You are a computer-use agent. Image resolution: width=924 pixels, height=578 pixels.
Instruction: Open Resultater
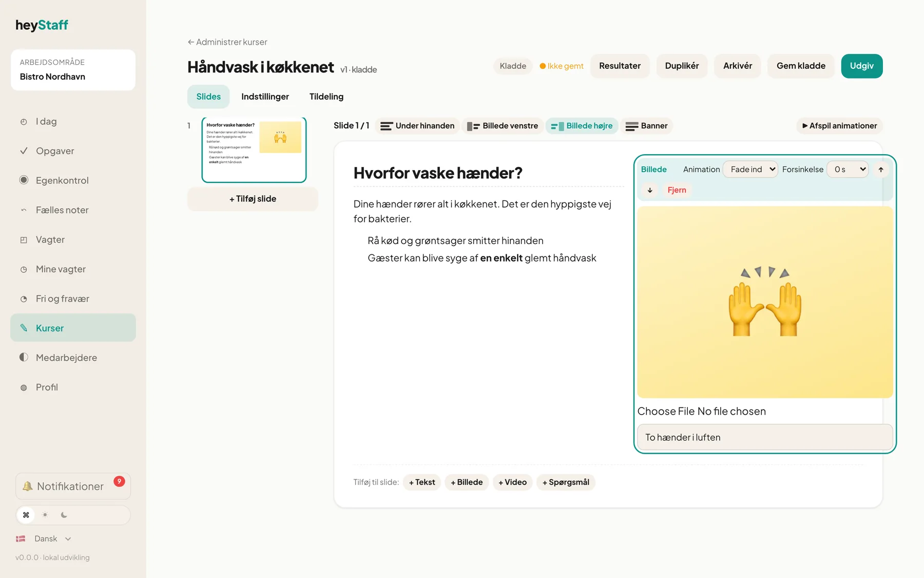(x=620, y=66)
